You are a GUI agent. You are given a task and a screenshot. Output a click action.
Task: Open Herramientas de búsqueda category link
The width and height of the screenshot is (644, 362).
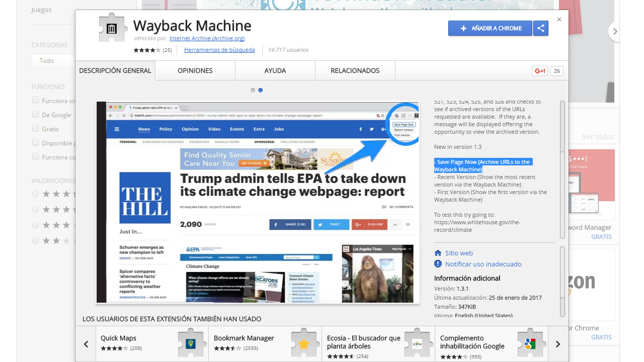tap(219, 50)
